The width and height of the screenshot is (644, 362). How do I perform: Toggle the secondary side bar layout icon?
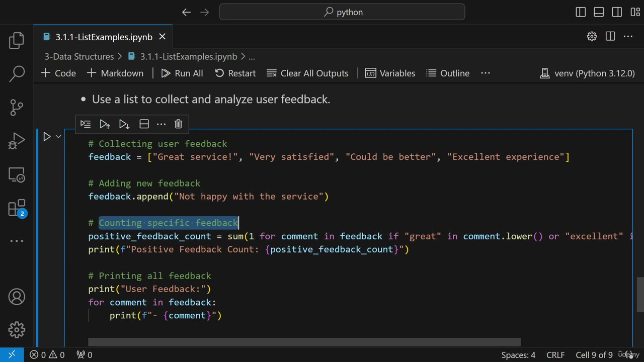coord(617,12)
